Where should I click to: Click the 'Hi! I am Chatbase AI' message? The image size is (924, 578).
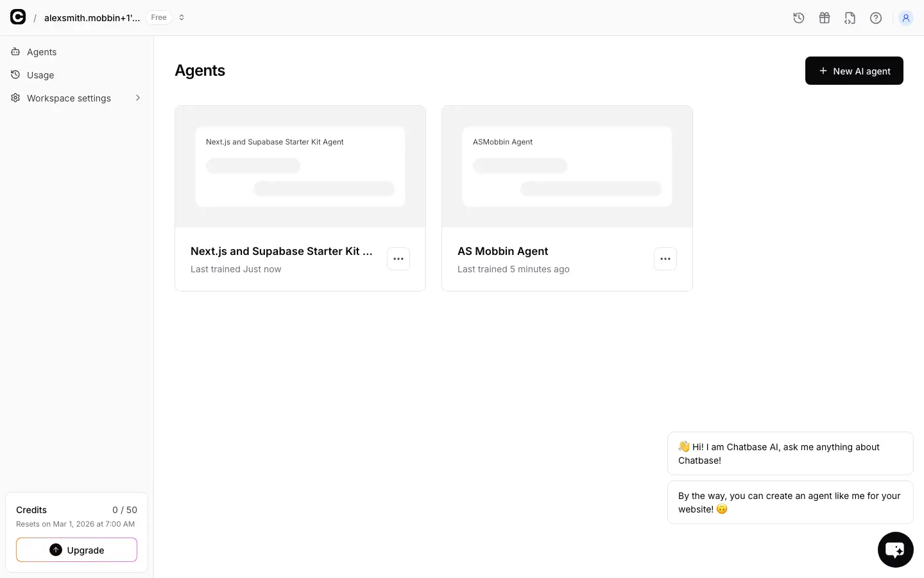click(x=791, y=453)
